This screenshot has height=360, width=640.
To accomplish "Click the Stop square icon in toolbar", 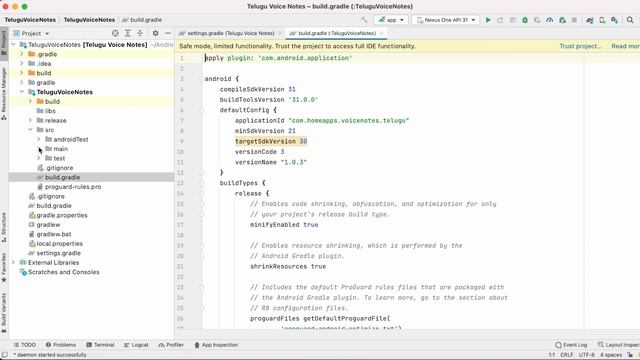I will (574, 20).
